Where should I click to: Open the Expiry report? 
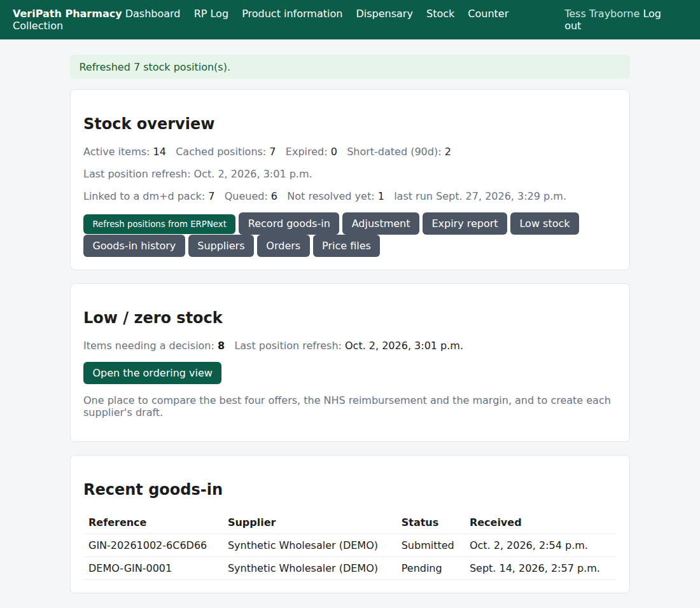[x=465, y=223]
